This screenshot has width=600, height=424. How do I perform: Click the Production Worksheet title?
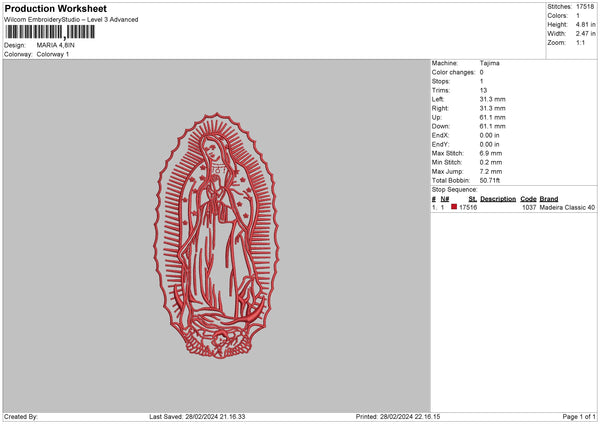(55, 8)
